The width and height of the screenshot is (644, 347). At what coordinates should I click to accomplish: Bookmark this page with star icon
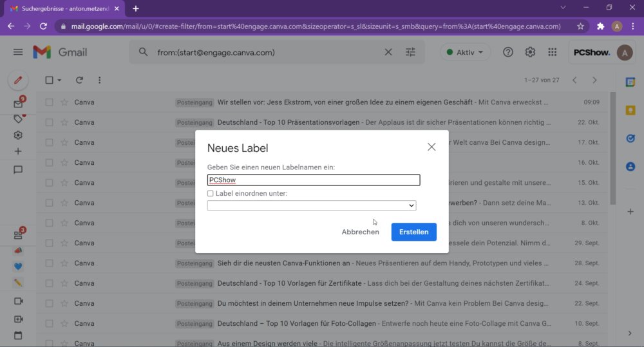tap(580, 26)
